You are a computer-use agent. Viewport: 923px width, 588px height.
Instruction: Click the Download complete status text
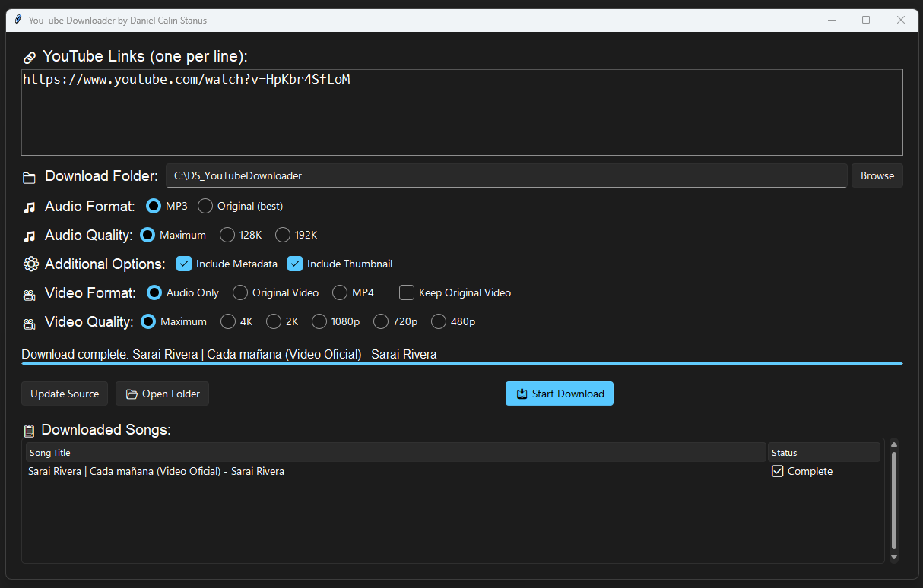(229, 354)
